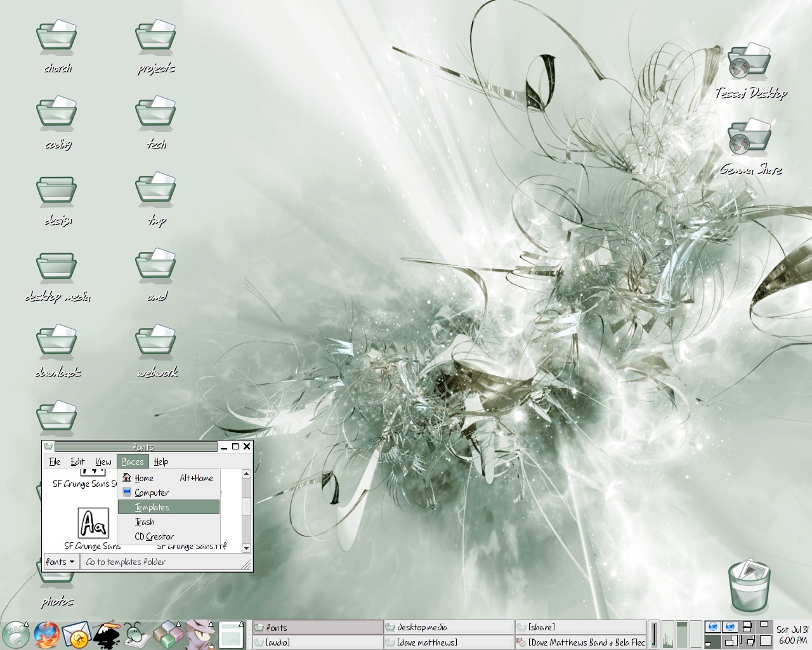
Task: Open the fonts window menu icon in title bar
Action: pos(49,446)
